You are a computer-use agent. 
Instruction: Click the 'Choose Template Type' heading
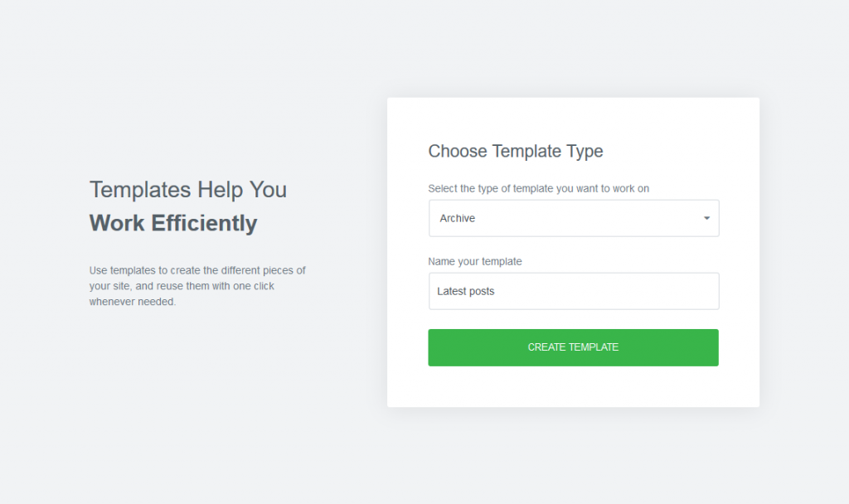(x=515, y=152)
